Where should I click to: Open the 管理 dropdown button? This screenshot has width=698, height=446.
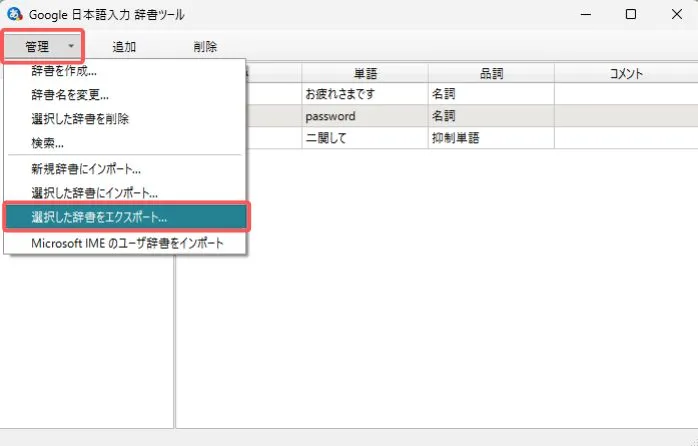coord(43,46)
